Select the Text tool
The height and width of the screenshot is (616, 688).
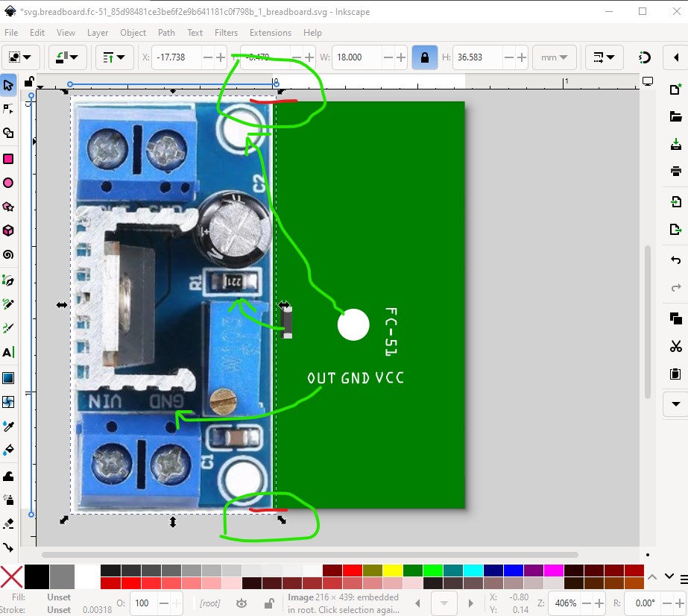coord(8,352)
